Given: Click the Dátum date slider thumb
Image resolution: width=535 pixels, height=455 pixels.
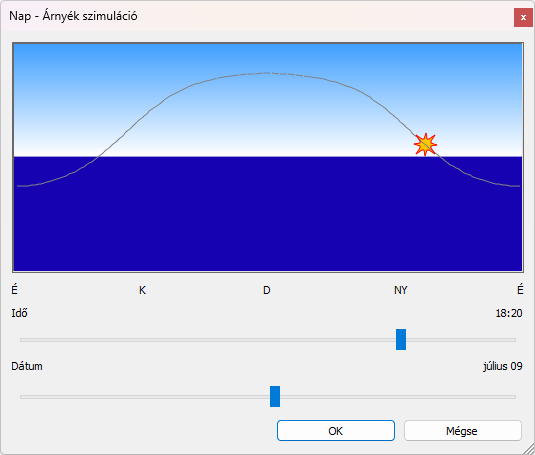Looking at the screenshot, I should click(x=275, y=396).
